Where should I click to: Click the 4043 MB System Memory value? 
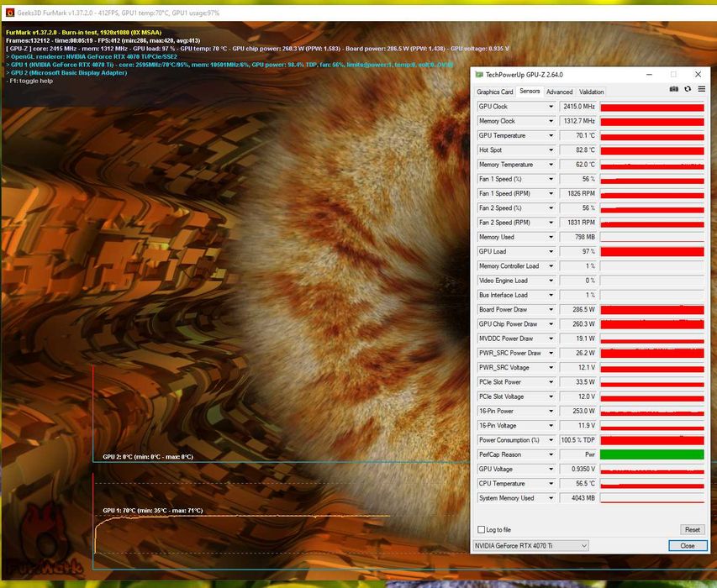[x=578, y=498]
